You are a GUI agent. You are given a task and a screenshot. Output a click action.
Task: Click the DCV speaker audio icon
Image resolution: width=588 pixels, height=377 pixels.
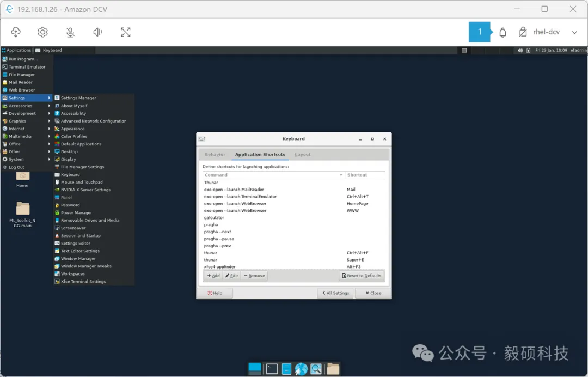click(98, 32)
